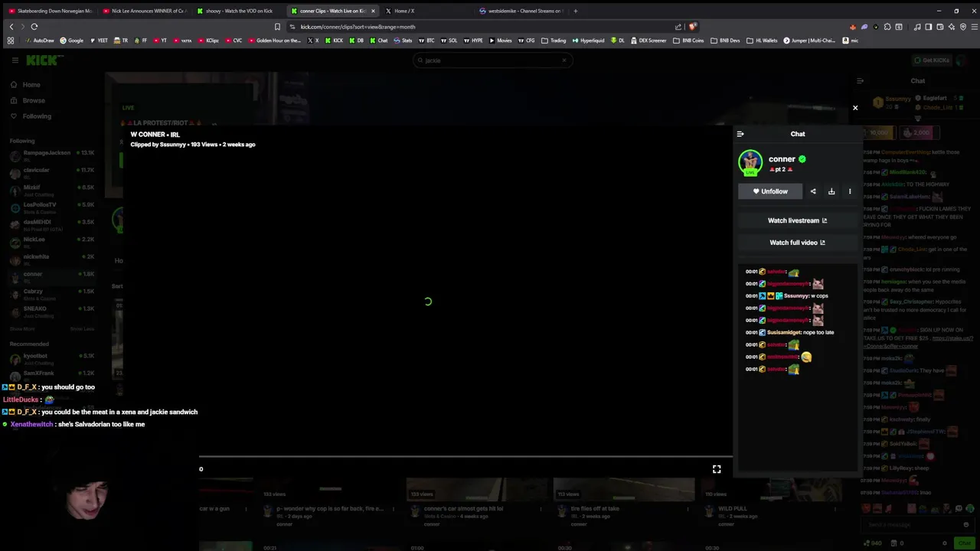Open the Watch full video link
Screen dimensions: 980x551
click(x=797, y=243)
